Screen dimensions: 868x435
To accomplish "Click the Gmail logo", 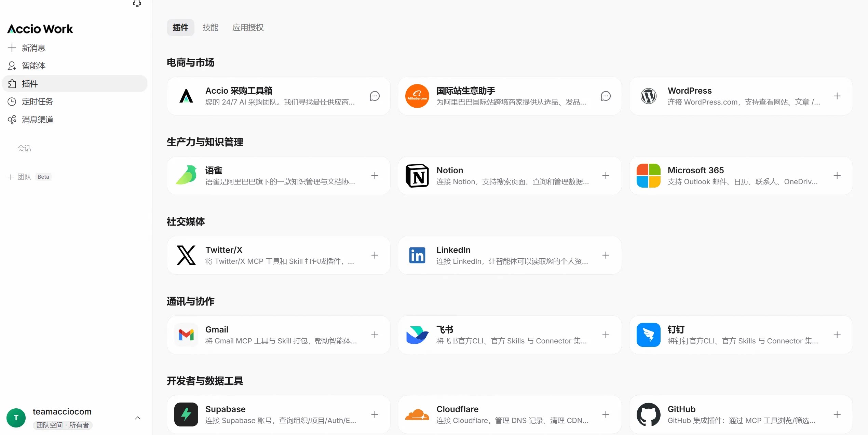I will point(186,335).
